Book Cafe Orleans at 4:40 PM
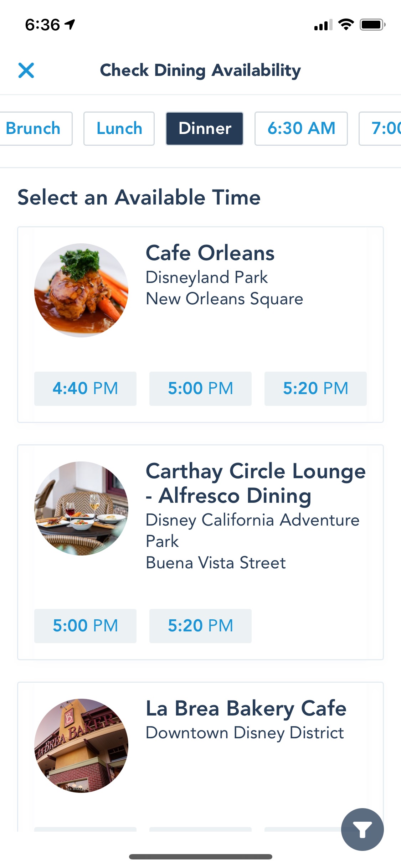Screen dimensions: 401x868 (x=85, y=389)
